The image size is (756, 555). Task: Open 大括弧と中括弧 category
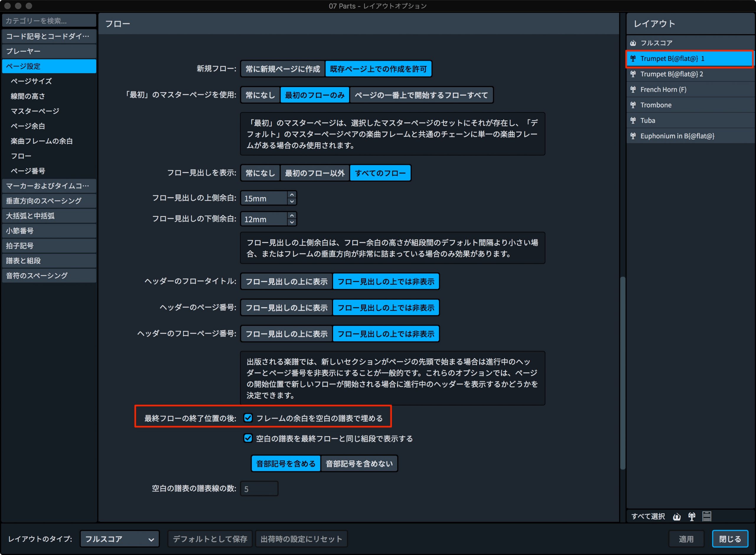(x=49, y=216)
